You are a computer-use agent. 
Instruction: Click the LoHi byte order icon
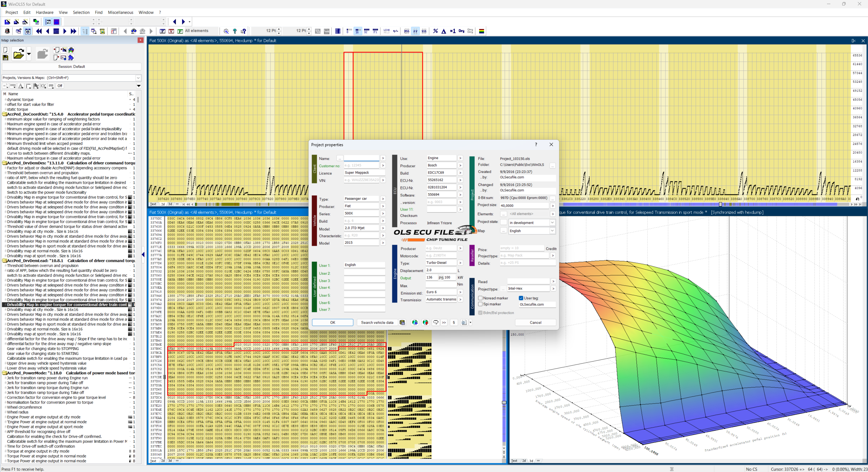(387, 31)
